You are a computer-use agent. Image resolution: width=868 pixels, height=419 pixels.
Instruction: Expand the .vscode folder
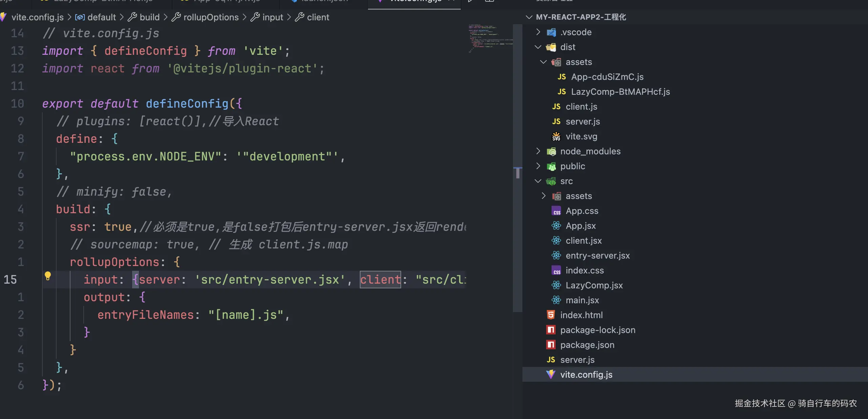[x=538, y=32]
